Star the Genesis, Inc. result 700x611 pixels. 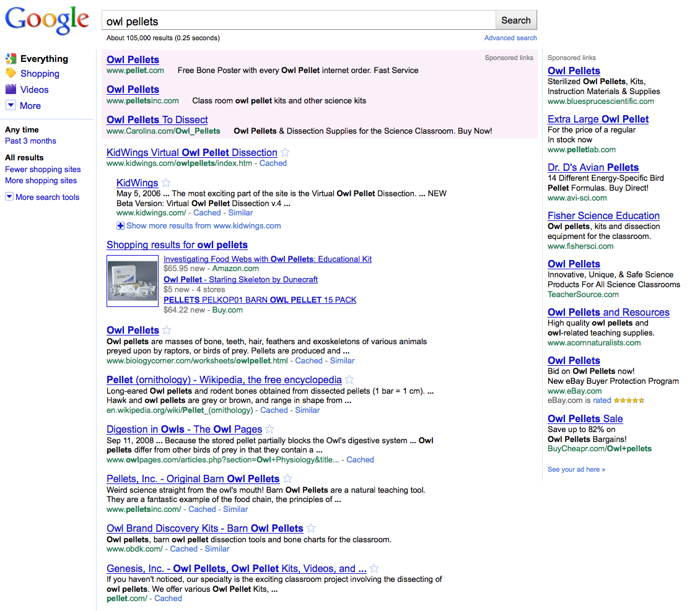[374, 569]
